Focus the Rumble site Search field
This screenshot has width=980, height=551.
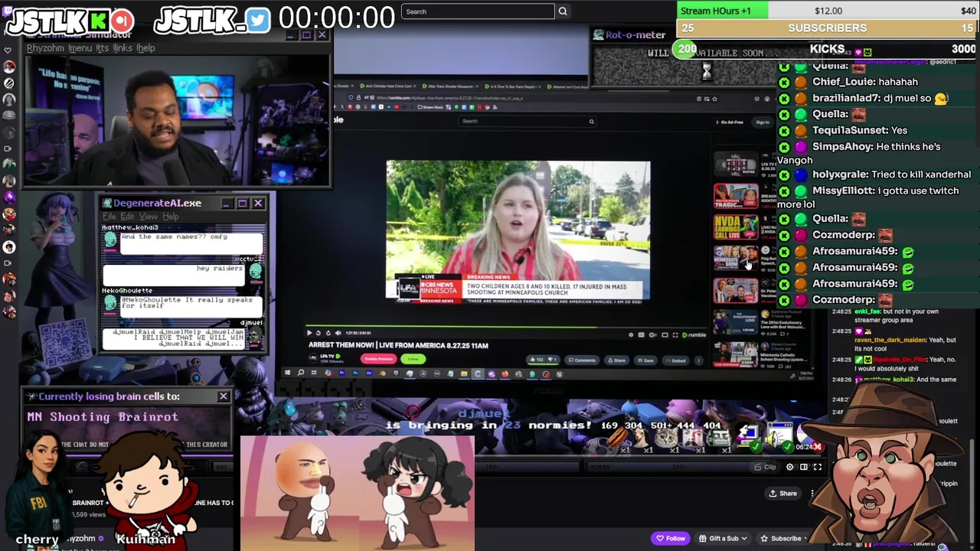pos(527,121)
